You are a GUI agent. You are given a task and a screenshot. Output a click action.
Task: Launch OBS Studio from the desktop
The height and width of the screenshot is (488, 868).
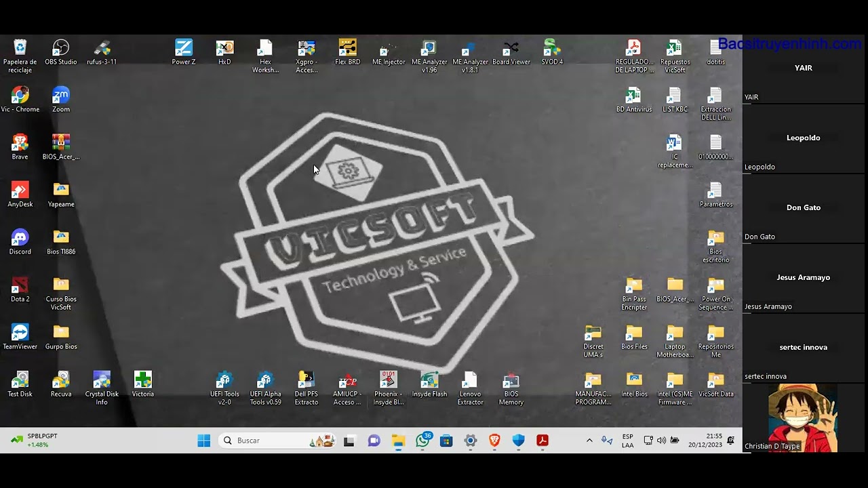[x=61, y=52]
